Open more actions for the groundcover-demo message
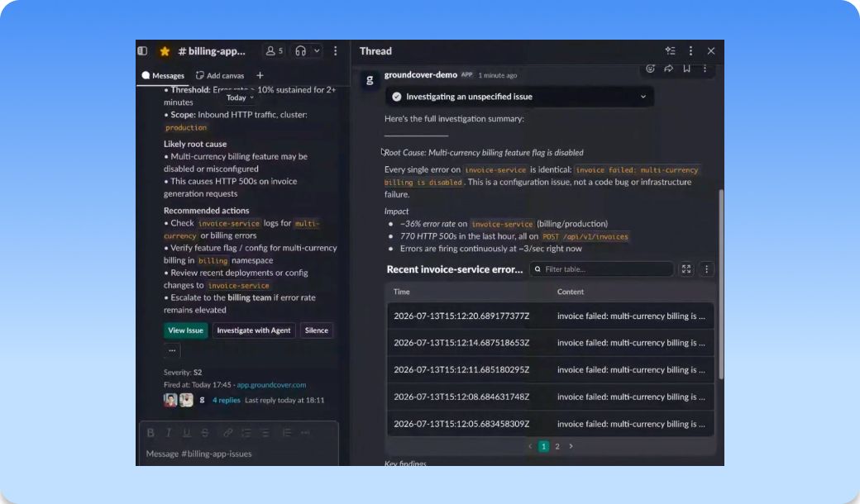 click(x=705, y=69)
